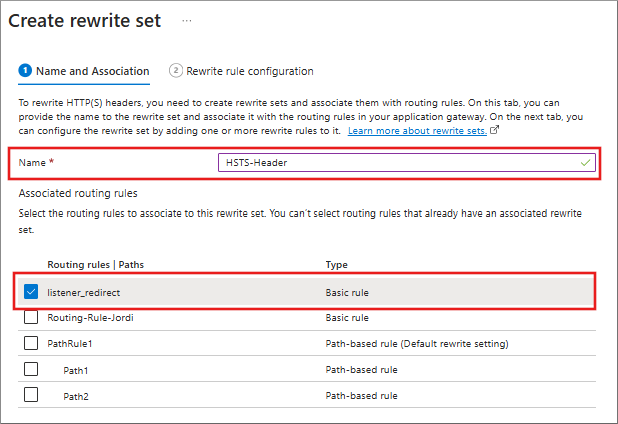Check the Path2 checkbox

coord(31,394)
